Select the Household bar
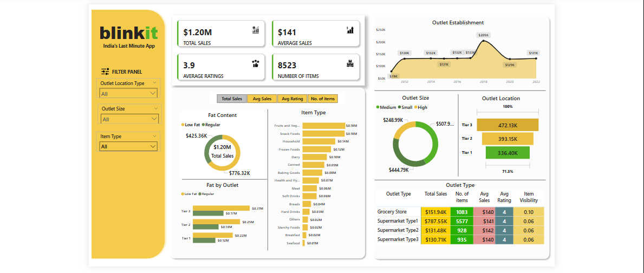 click(x=318, y=141)
